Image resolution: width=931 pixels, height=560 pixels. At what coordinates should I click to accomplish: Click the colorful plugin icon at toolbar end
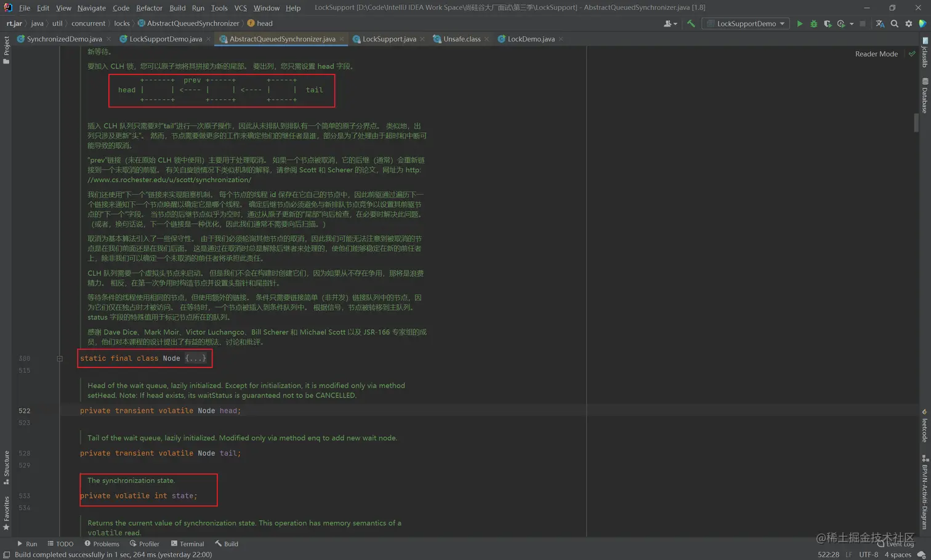pos(922,23)
